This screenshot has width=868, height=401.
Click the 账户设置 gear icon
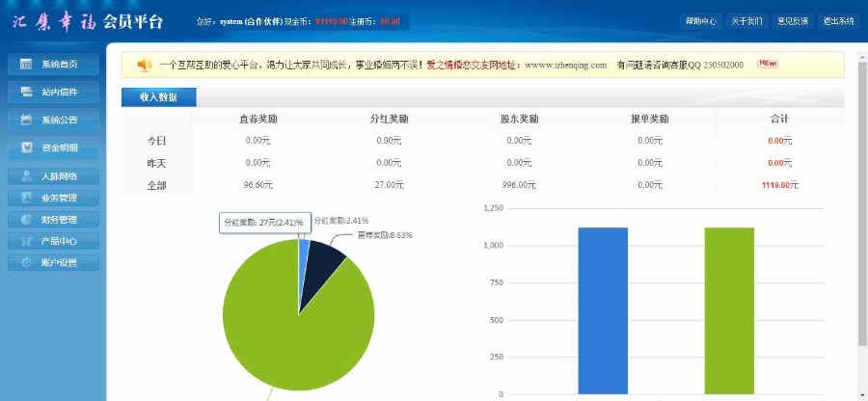pos(24,262)
